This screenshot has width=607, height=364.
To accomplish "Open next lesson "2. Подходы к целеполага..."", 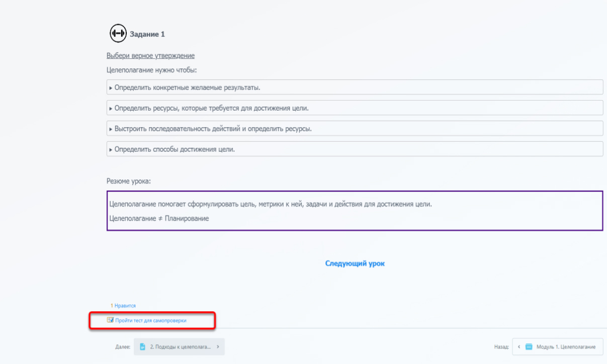I will (x=180, y=347).
